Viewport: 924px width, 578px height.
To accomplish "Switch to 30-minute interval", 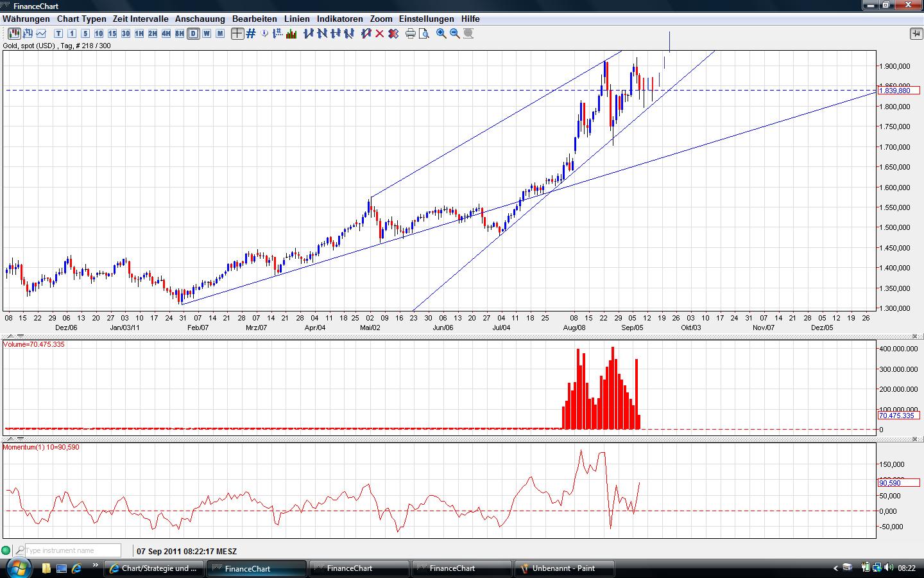I will pos(126,33).
